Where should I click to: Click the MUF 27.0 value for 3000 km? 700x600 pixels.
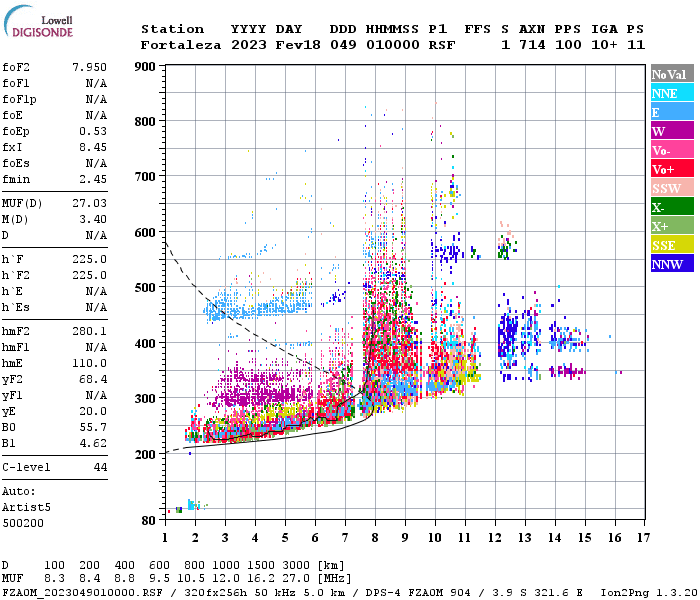click(296, 579)
